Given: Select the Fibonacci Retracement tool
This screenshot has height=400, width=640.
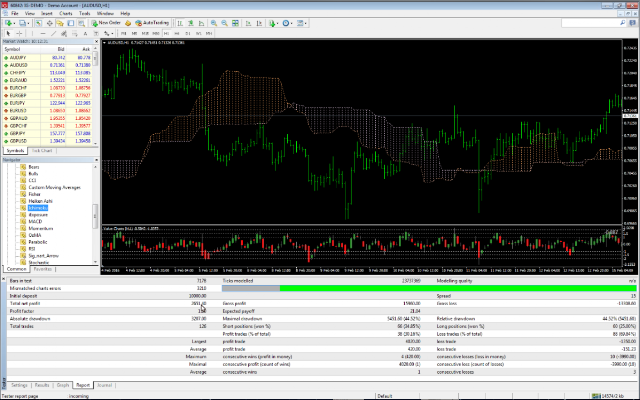Looking at the screenshot, I should (x=75, y=33).
